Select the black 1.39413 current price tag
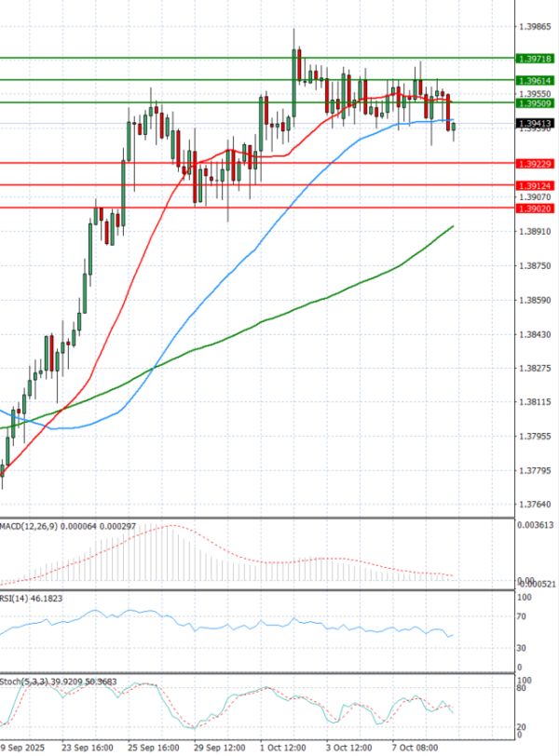The height and width of the screenshot is (756, 559). tap(536, 122)
